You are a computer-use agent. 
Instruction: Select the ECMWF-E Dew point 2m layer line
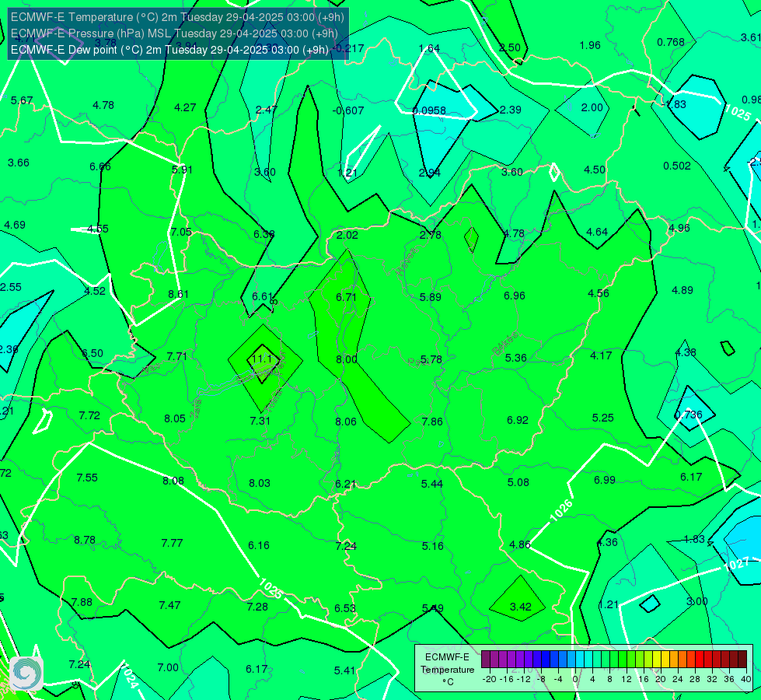coord(170,50)
